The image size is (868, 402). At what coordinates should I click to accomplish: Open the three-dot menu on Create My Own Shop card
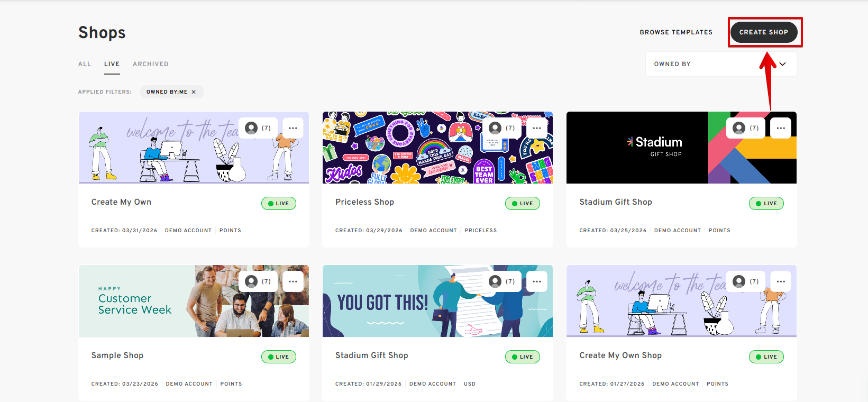point(780,281)
